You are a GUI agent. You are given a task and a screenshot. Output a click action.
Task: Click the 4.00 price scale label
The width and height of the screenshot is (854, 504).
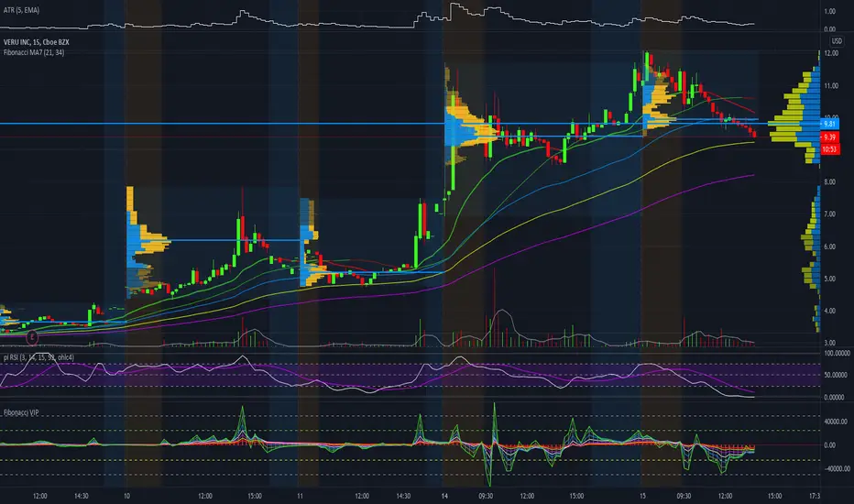[x=829, y=311]
